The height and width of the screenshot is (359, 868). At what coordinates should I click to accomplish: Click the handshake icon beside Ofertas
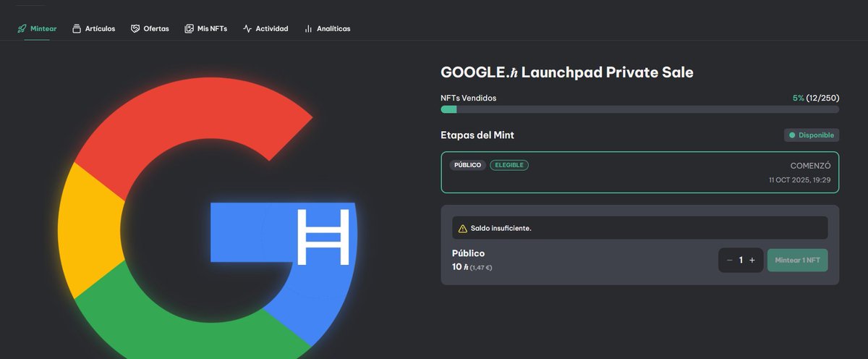pos(135,28)
